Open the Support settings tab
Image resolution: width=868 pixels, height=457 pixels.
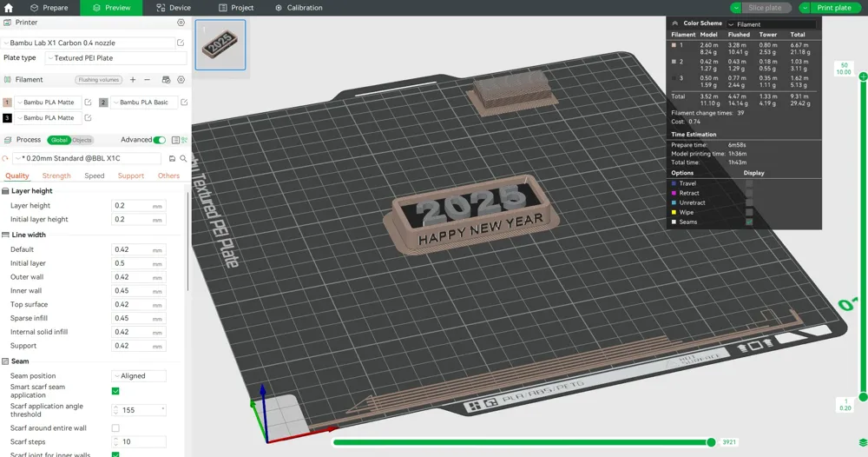pyautogui.click(x=131, y=176)
